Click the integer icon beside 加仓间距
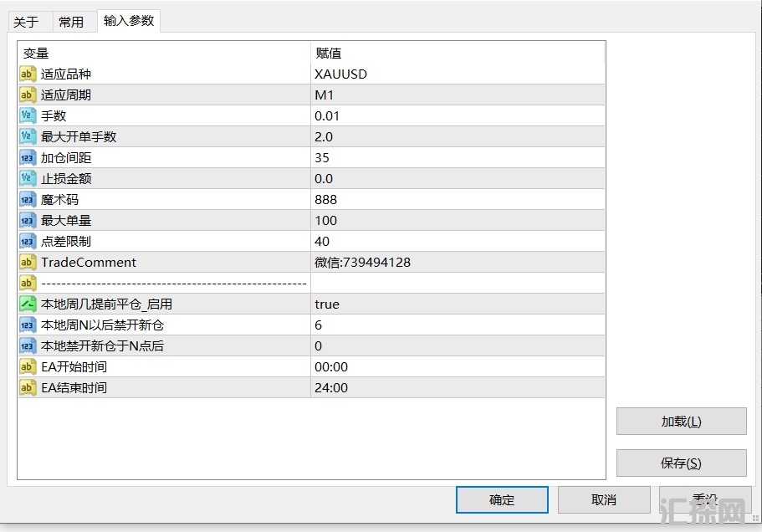Viewport: 762px width, 532px height. [28, 157]
